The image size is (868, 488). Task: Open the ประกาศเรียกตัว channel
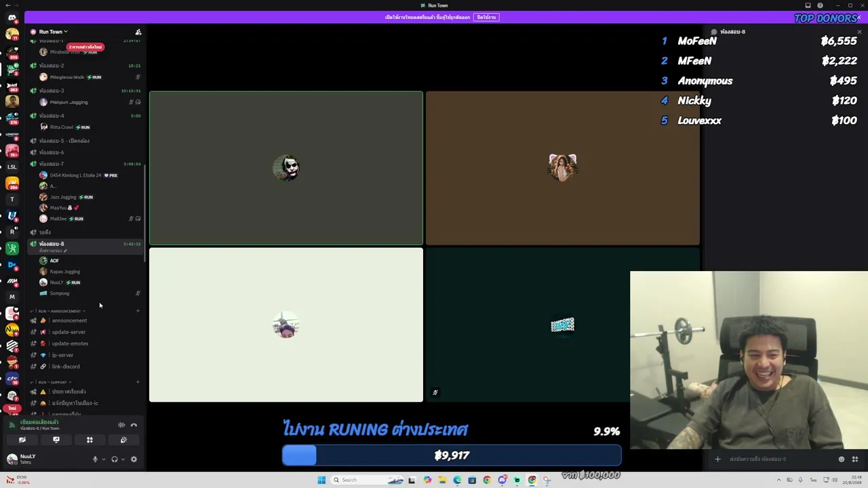[69, 392]
